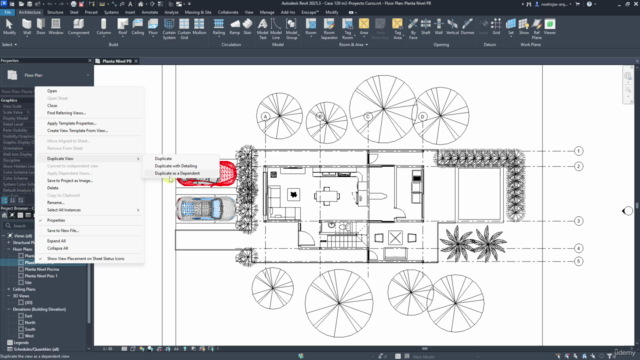Collapse the Views (all) tree node

(x=4, y=236)
